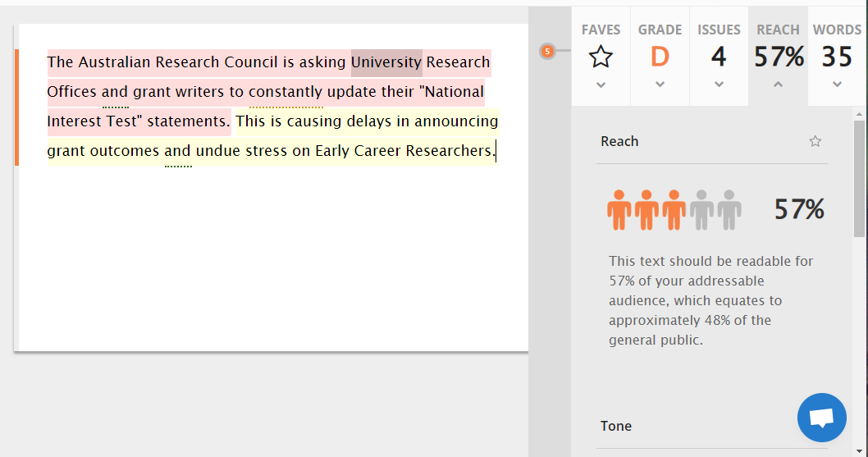Open the Reach 57% tab
868x457 pixels.
coord(778,56)
